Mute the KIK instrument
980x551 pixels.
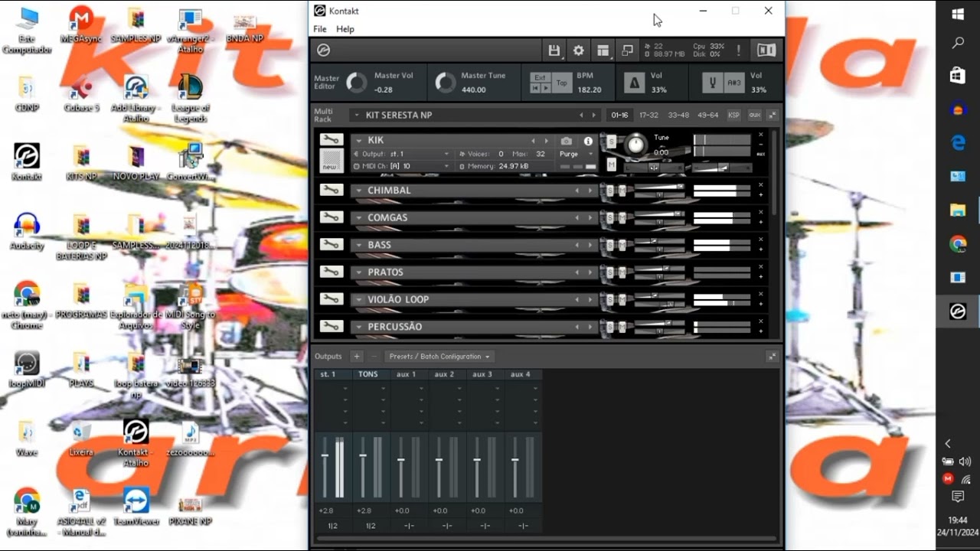point(611,165)
